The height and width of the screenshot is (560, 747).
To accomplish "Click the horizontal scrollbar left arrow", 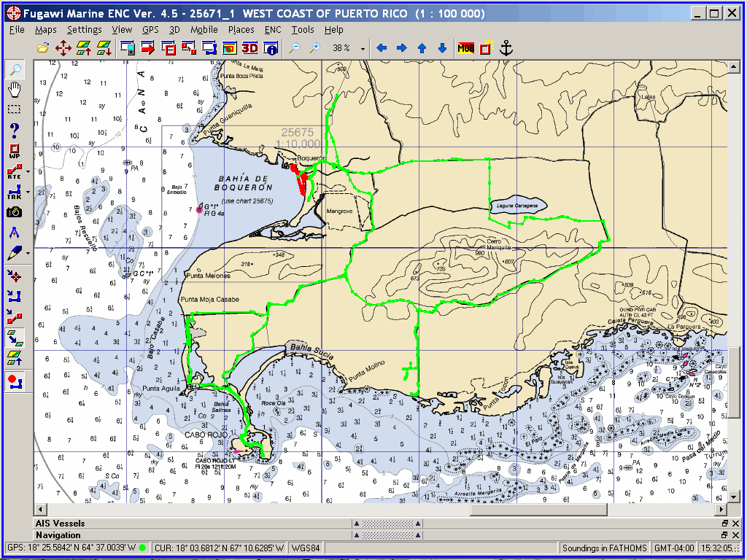I will click(x=39, y=510).
